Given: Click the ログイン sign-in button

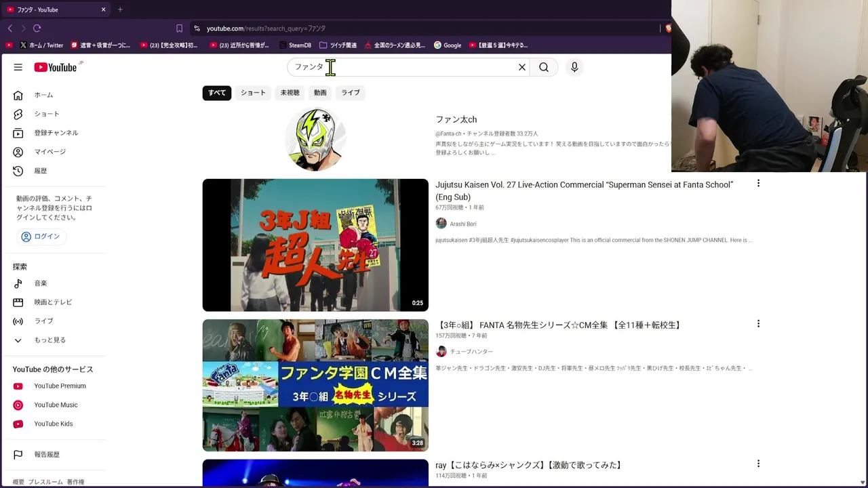Looking at the screenshot, I should [41, 237].
